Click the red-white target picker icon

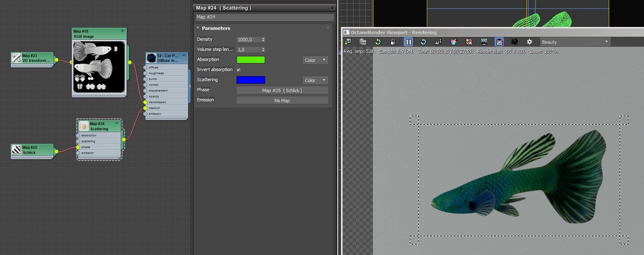click(469, 42)
